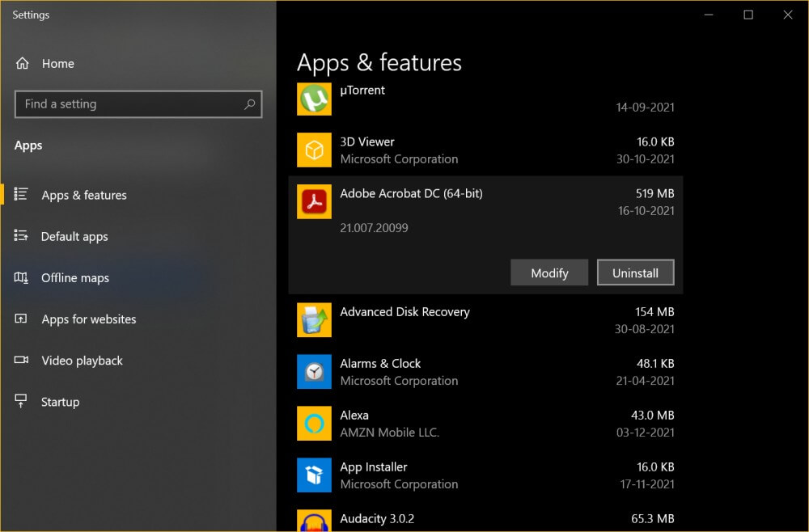809x532 pixels.
Task: Open Apps for websites settings
Action: [x=89, y=319]
